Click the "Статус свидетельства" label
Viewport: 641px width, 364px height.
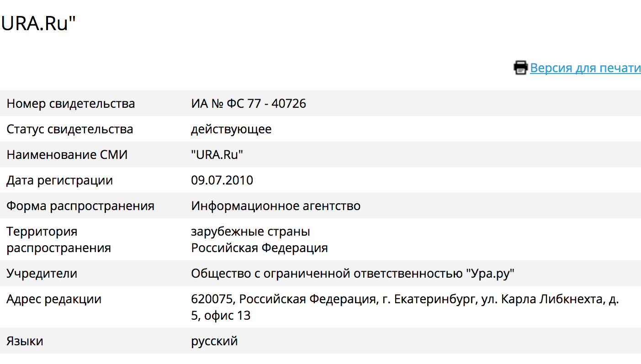pyautogui.click(x=70, y=129)
